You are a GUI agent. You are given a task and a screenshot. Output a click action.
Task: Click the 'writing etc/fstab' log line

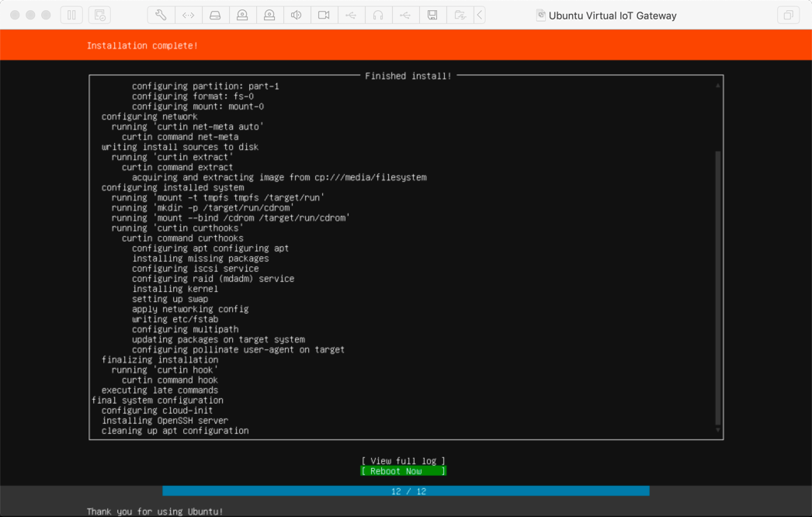pos(175,319)
